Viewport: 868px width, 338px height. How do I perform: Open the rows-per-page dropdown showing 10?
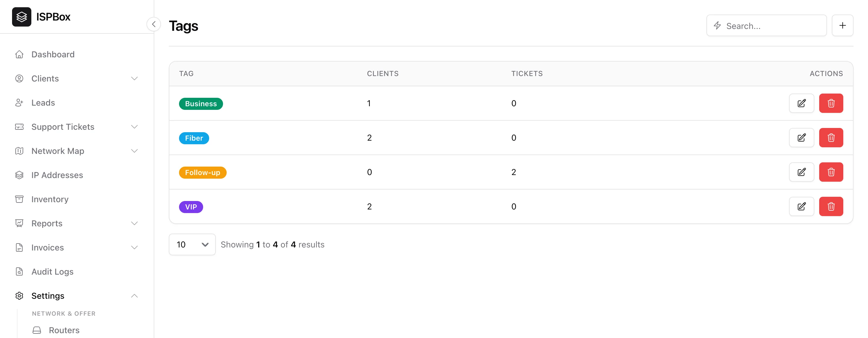click(x=192, y=244)
